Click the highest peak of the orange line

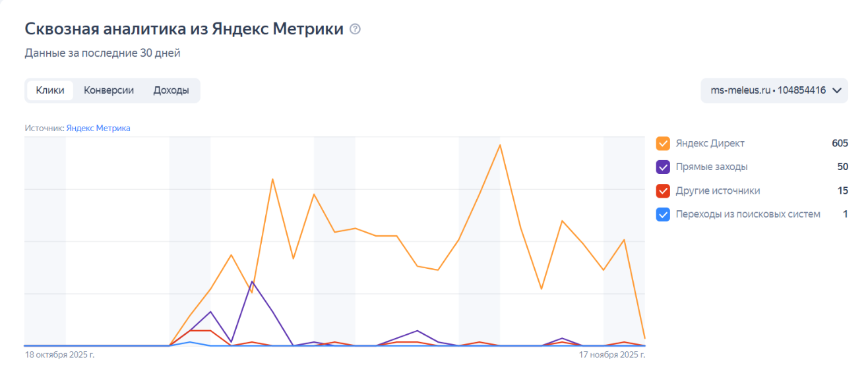pyautogui.click(x=500, y=144)
